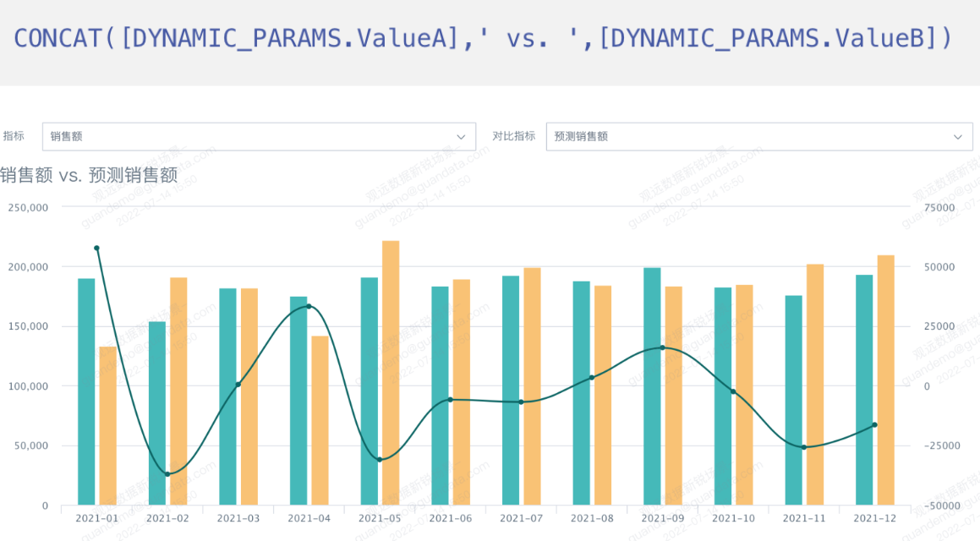
Task: Click the teal bar for 2021-01
Action: 86,391
